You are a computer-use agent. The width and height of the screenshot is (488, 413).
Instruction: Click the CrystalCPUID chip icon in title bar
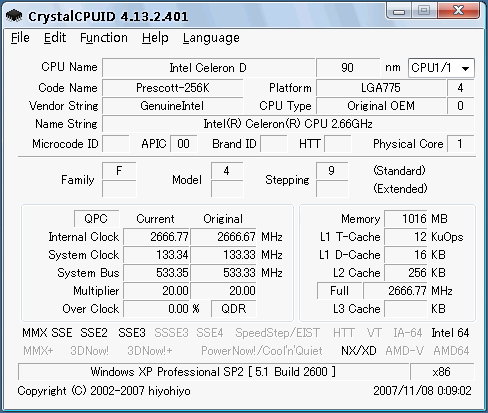pyautogui.click(x=14, y=16)
